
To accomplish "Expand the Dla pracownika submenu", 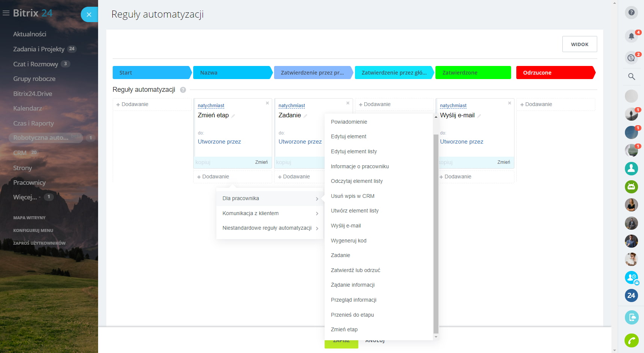I will click(270, 199).
